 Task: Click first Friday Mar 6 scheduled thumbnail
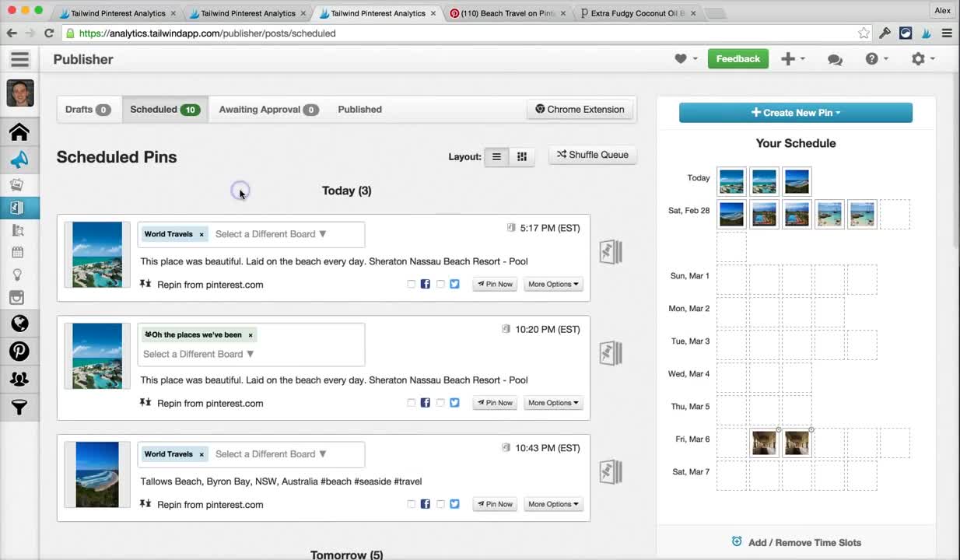point(764,443)
